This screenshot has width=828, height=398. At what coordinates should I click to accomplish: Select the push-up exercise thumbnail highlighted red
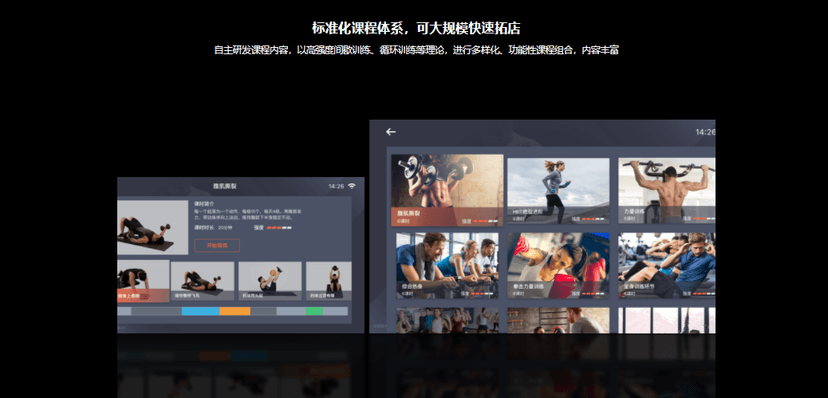[x=143, y=281]
